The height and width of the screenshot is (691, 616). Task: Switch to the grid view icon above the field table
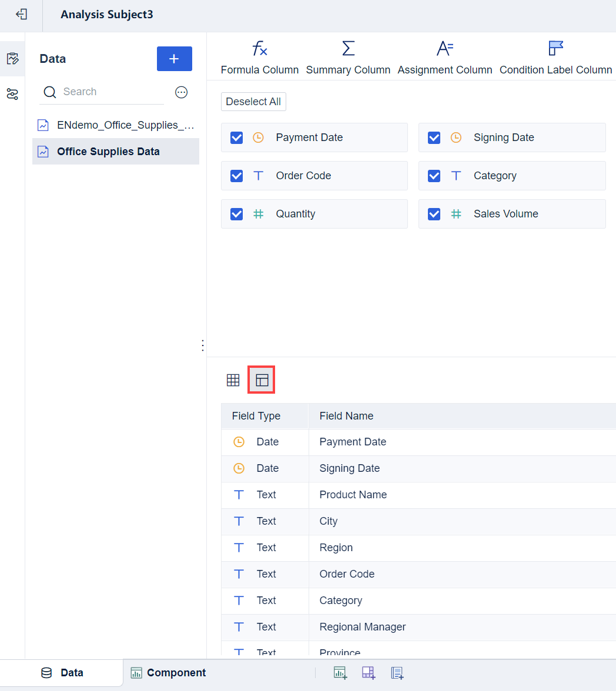(233, 380)
